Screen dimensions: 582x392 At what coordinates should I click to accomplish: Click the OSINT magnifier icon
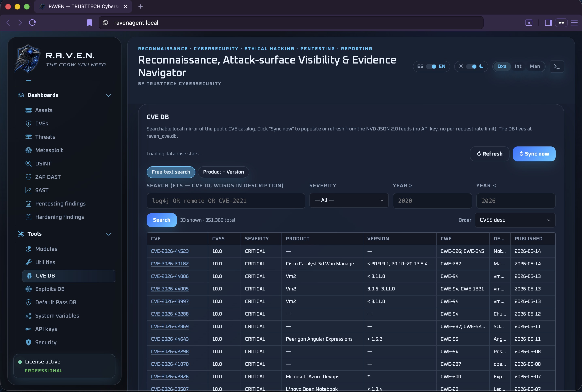coord(29,163)
